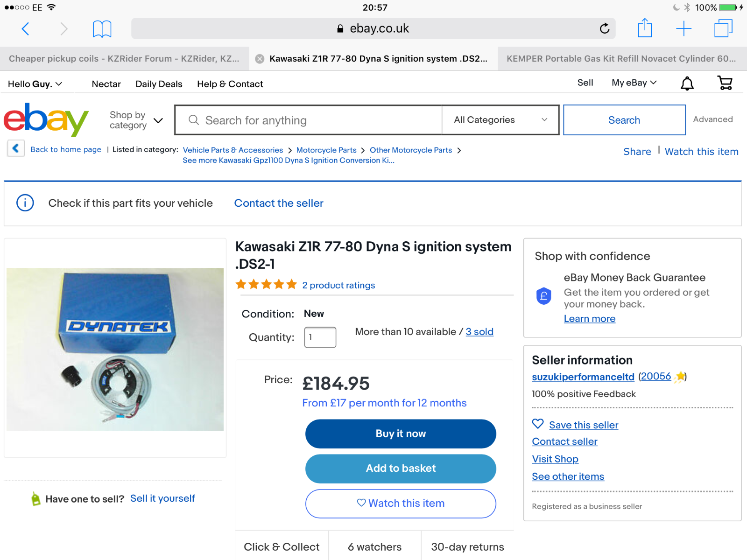Toggle Watch this item button below basket
This screenshot has height=560, width=747.
tap(401, 504)
